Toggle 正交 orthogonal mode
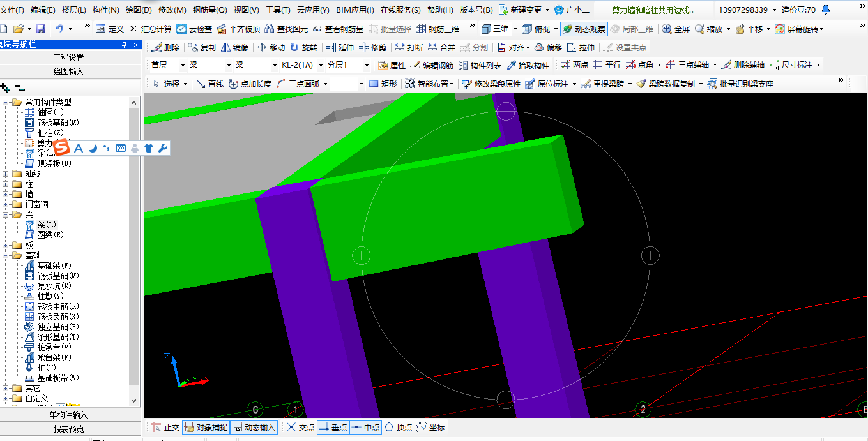The width and height of the screenshot is (868, 441). 165,427
